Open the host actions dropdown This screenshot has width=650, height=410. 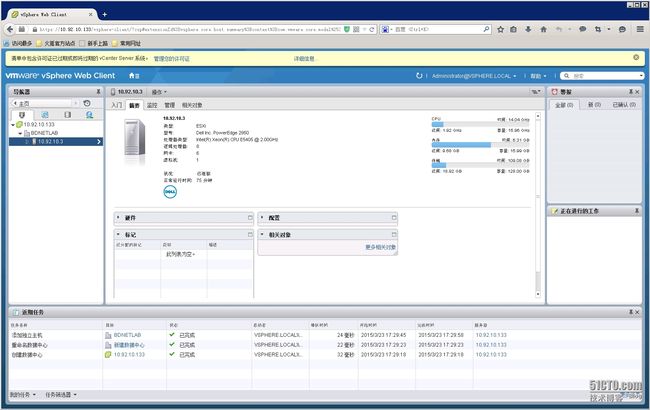click(159, 92)
